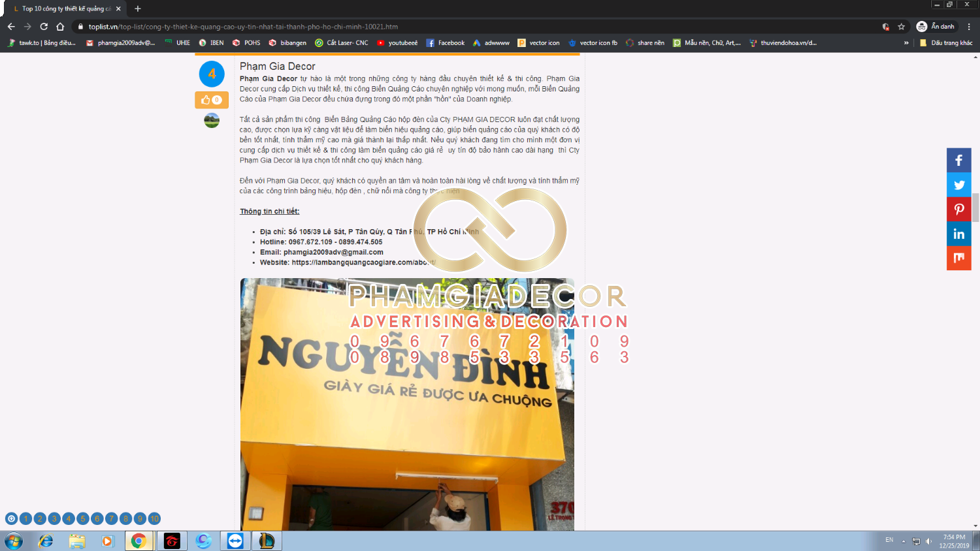
Task: Bookmark this page with star icon
Action: click(902, 27)
